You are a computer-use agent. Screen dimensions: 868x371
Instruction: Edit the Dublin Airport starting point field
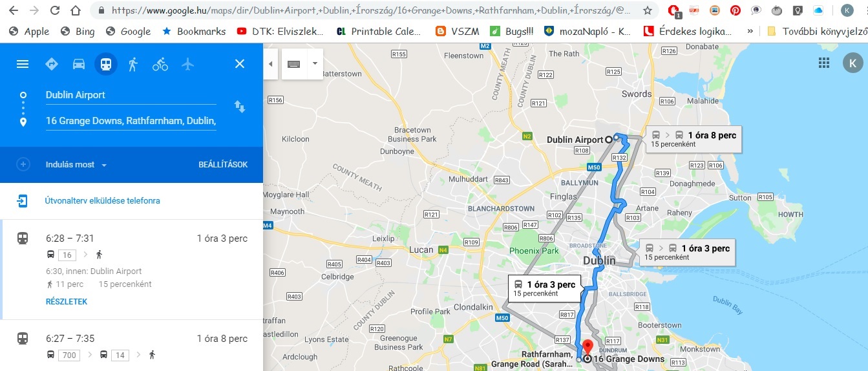pos(131,95)
